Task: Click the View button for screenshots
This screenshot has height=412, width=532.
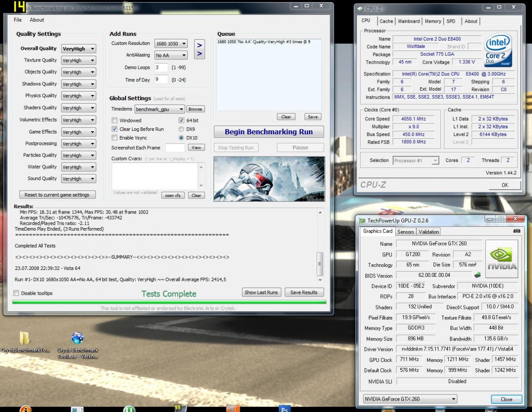Action: point(197,148)
